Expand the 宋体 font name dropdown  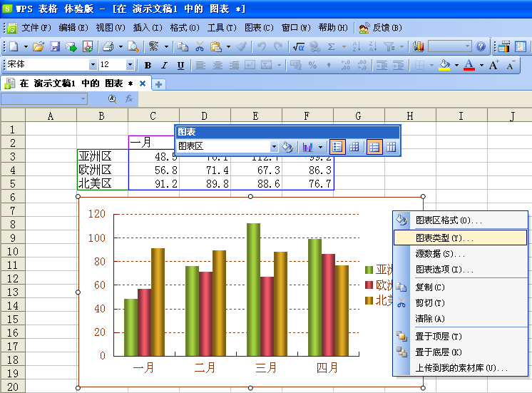click(x=93, y=64)
